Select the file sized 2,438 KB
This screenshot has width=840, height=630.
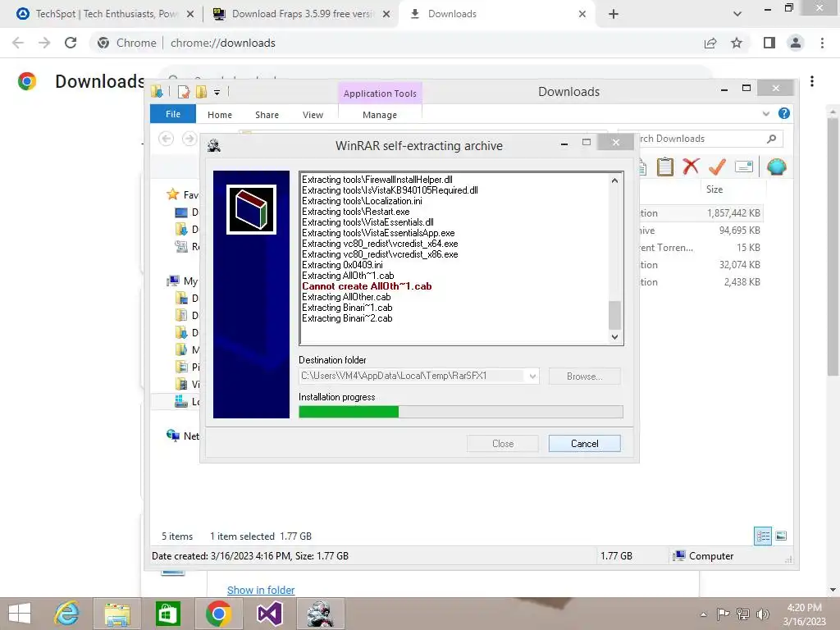click(742, 282)
